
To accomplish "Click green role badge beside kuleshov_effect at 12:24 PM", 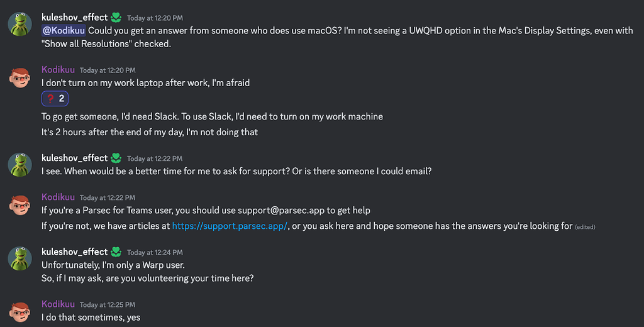I will click(x=116, y=252).
